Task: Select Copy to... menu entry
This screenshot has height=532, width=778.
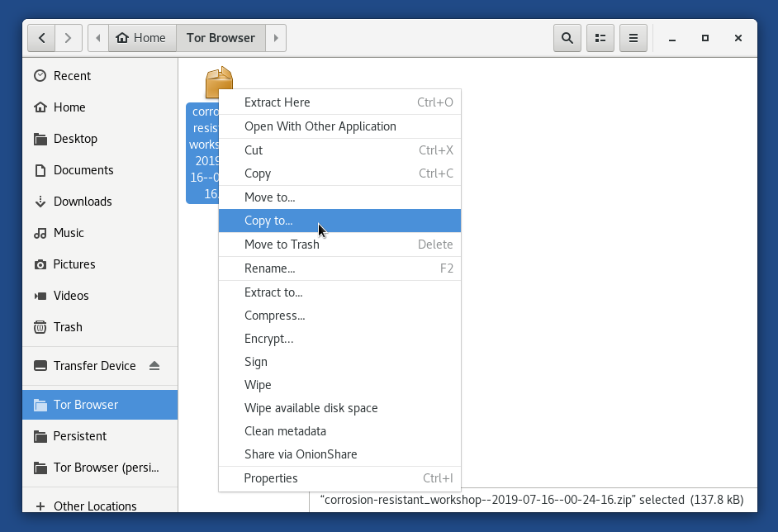Action: (x=340, y=221)
